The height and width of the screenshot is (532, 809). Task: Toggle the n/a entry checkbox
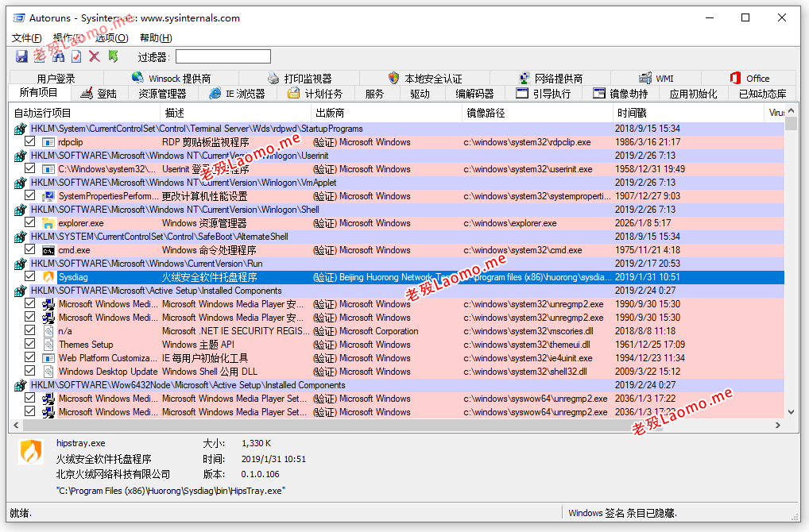[x=30, y=330]
